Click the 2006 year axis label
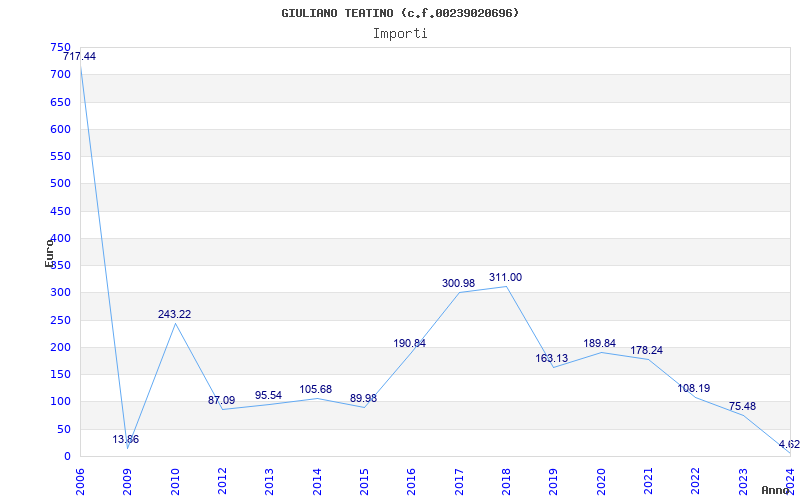The height and width of the screenshot is (500, 800). coord(80,481)
